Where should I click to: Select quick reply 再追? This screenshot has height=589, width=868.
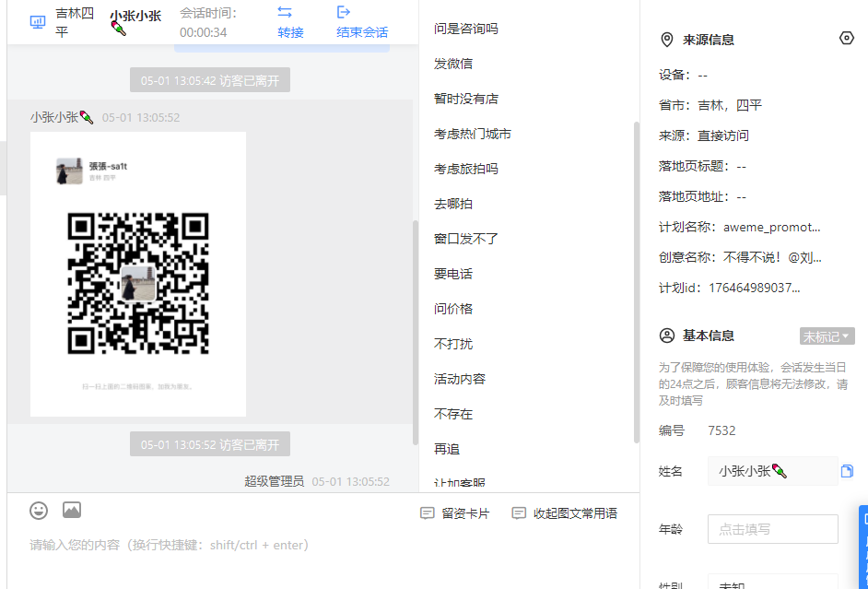tap(447, 449)
